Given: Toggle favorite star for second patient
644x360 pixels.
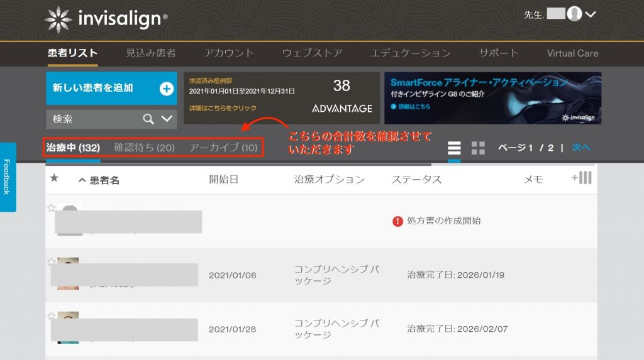Looking at the screenshot, I should 52,262.
